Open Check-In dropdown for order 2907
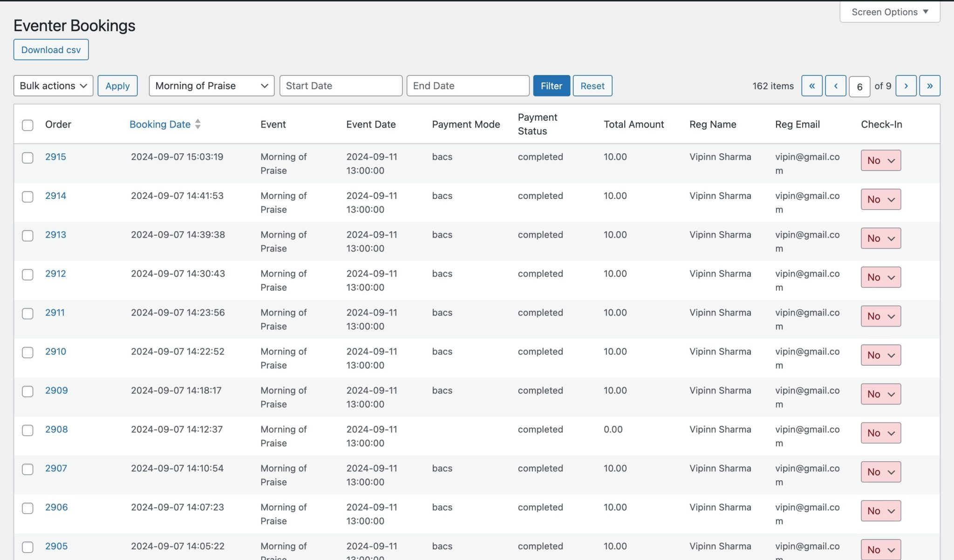 (880, 472)
